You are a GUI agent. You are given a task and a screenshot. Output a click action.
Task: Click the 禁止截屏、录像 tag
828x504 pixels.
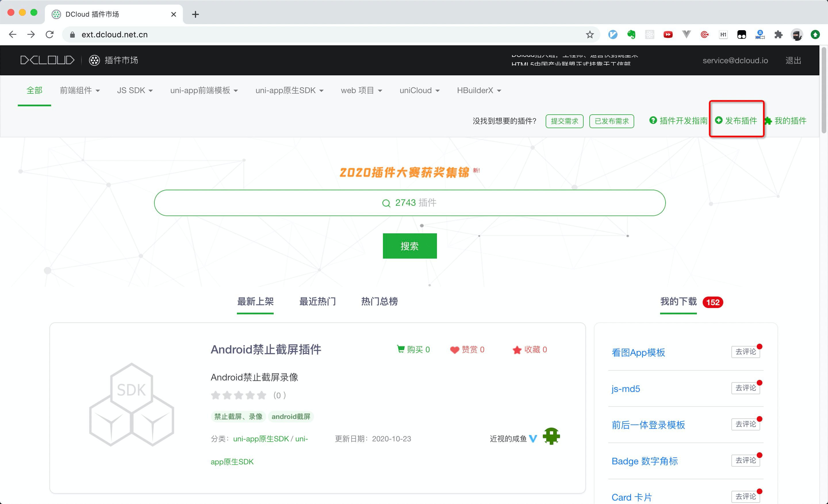238,417
